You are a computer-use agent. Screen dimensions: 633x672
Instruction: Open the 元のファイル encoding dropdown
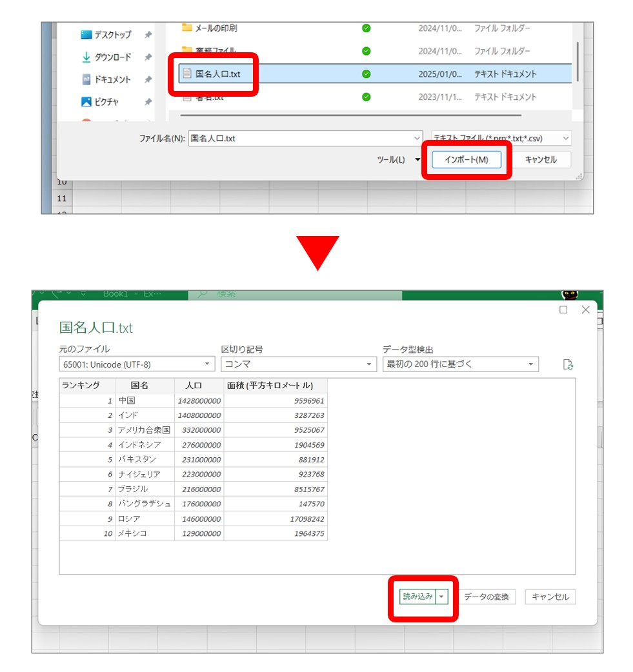pos(136,364)
